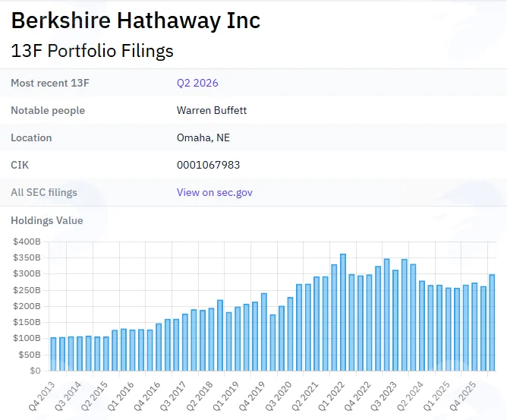Click the Q1 2016 x-axis label

coord(120,396)
